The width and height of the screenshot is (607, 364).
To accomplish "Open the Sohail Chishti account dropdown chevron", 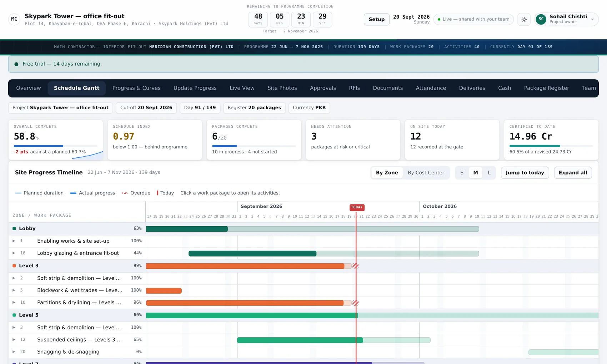I will click(592, 19).
